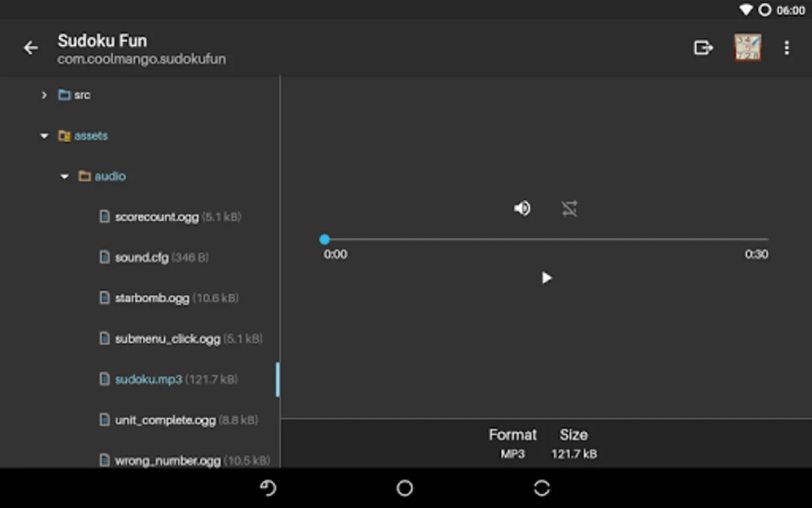
Task: Play the sudoku.mp3 audio
Action: 546,278
